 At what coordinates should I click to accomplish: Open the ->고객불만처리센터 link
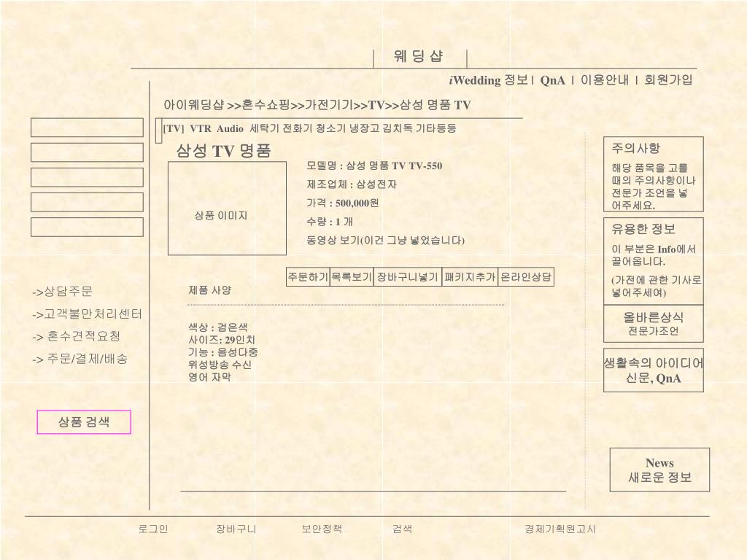click(88, 314)
